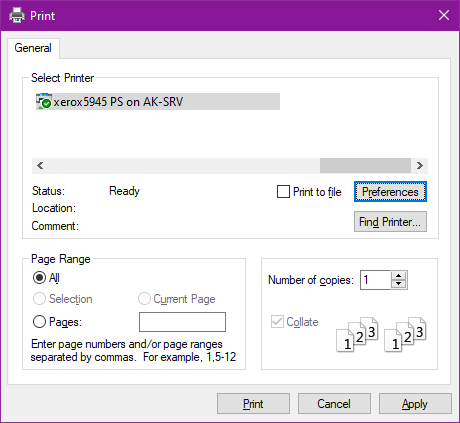Select the All page range option
Image resolution: width=460 pixels, height=423 pixels.
[39, 278]
